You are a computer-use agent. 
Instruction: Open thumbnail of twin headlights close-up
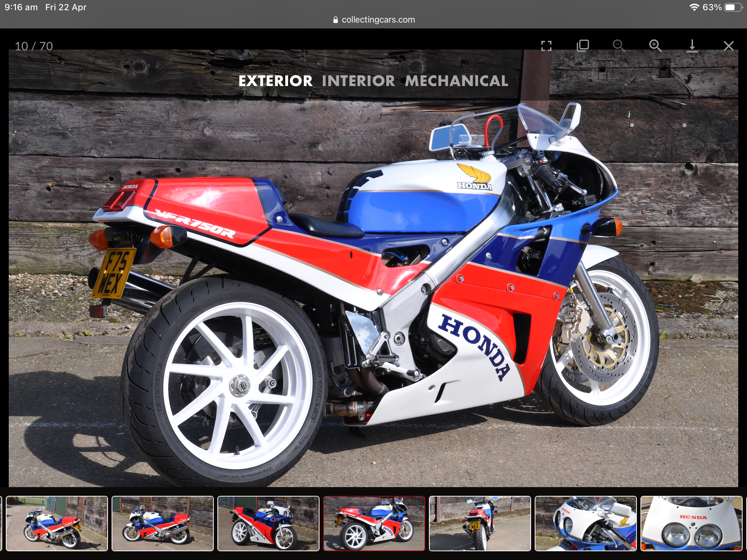point(692,523)
